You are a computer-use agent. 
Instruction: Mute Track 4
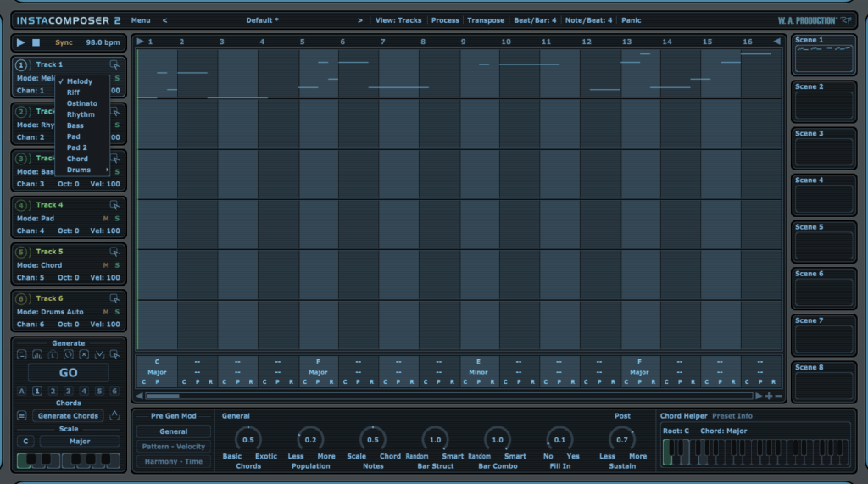(106, 219)
